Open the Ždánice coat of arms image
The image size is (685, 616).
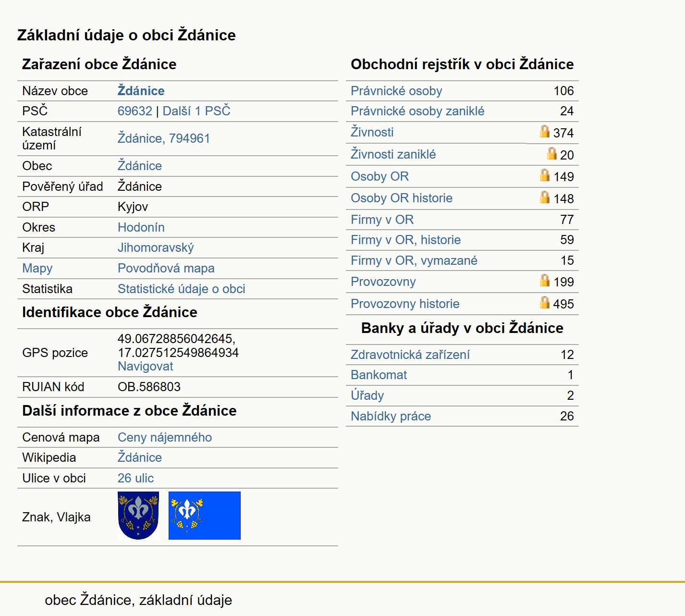point(138,516)
